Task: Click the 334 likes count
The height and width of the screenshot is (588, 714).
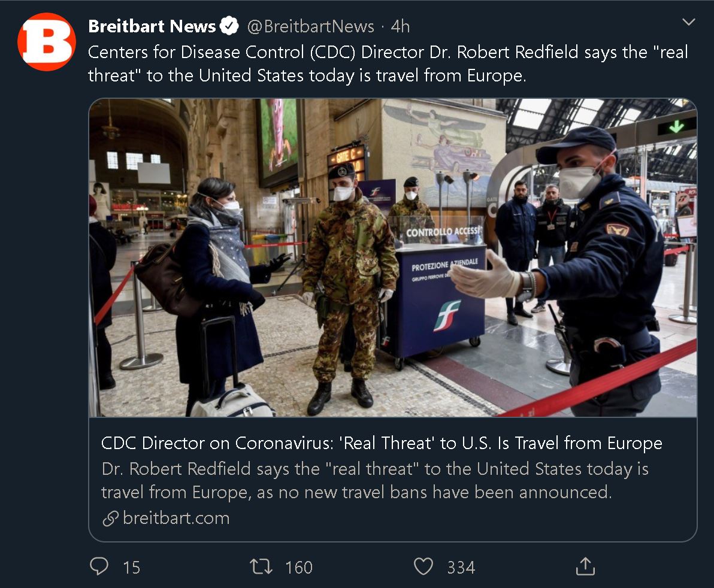Action: click(x=461, y=568)
